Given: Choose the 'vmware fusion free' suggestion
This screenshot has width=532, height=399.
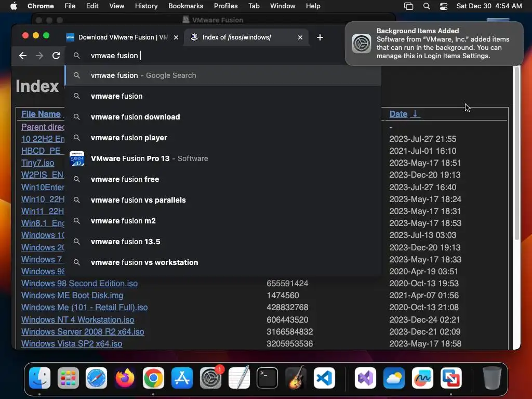Looking at the screenshot, I should pos(223,179).
